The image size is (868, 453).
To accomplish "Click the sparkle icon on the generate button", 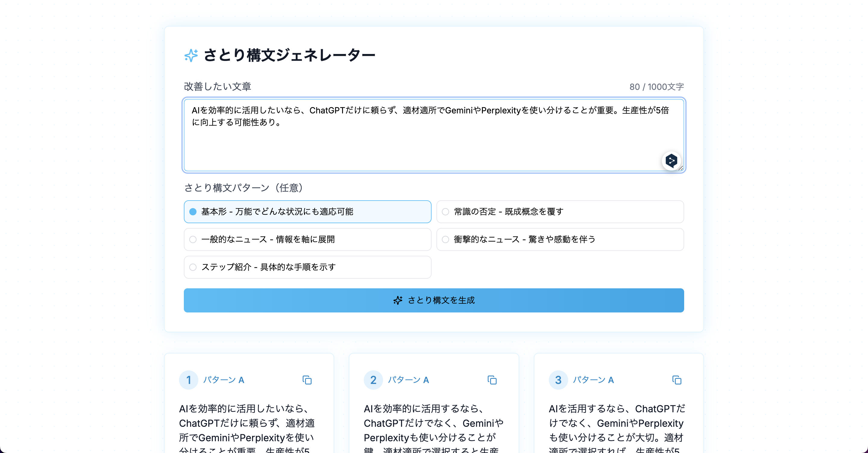I will pos(398,300).
